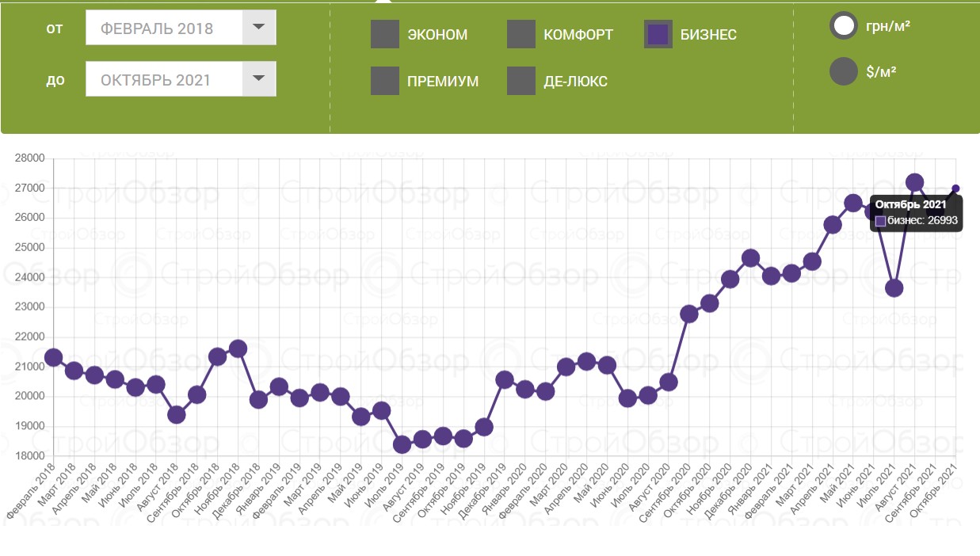Select the грн/м² currency radio button
980x556 pixels.
tap(844, 25)
